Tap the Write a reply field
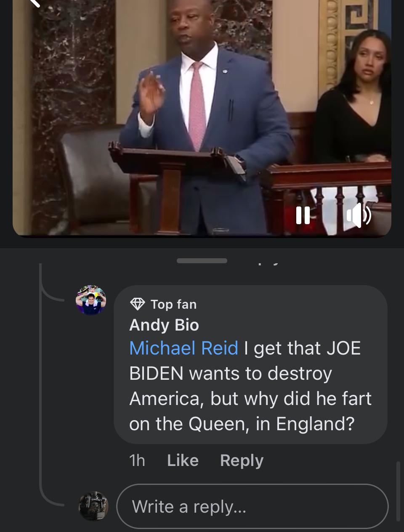 (x=252, y=506)
